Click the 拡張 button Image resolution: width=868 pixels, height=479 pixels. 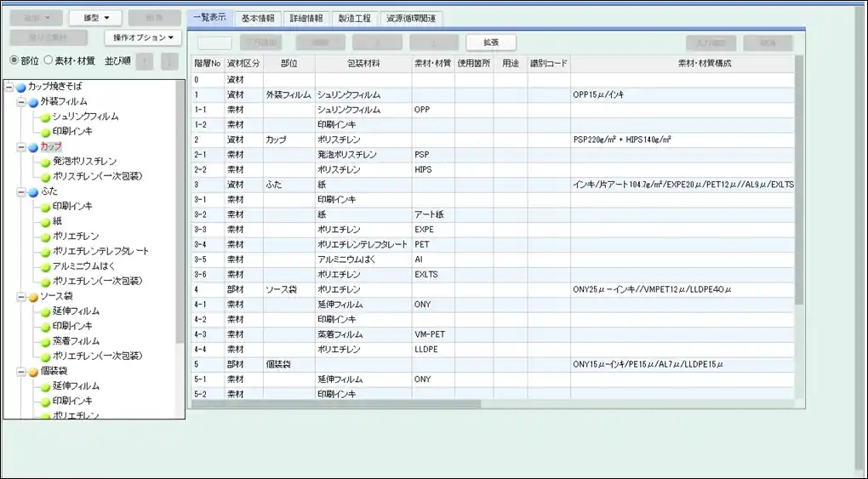491,43
